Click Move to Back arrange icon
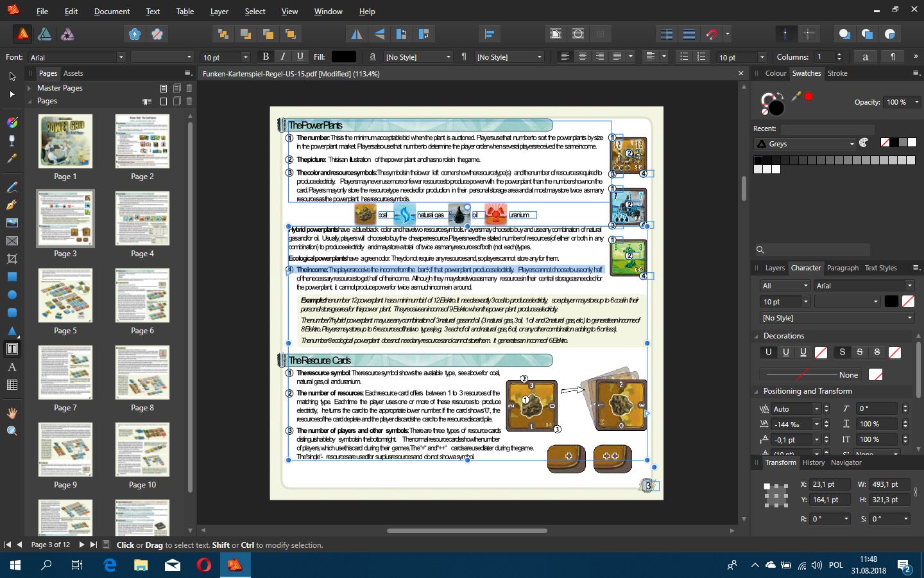Screen dimensions: 924x578 coord(223,34)
